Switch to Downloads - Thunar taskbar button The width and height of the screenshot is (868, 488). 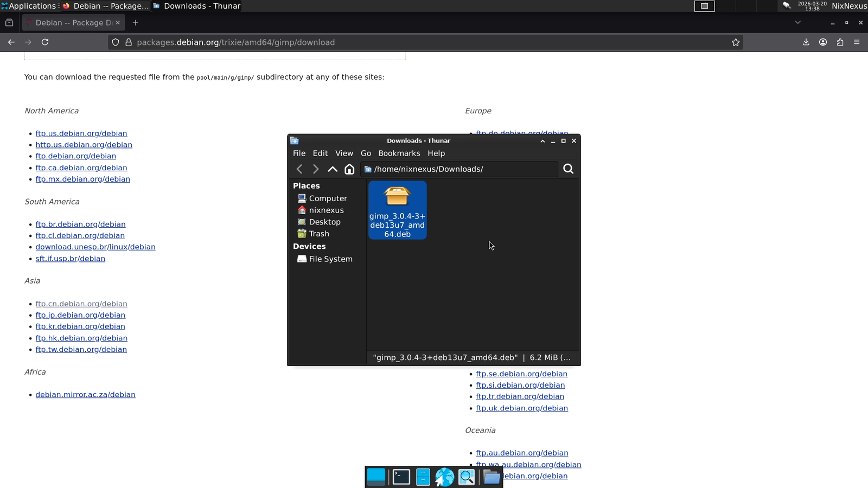[196, 6]
